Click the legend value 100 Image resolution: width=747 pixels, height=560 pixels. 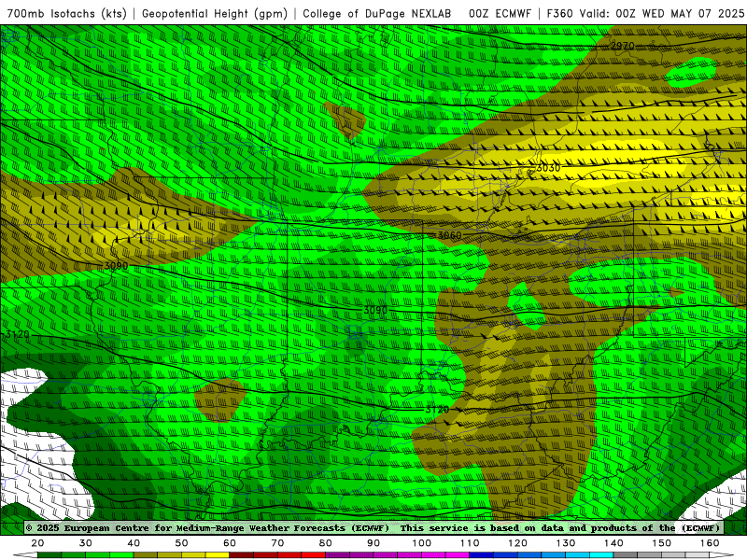click(x=422, y=543)
